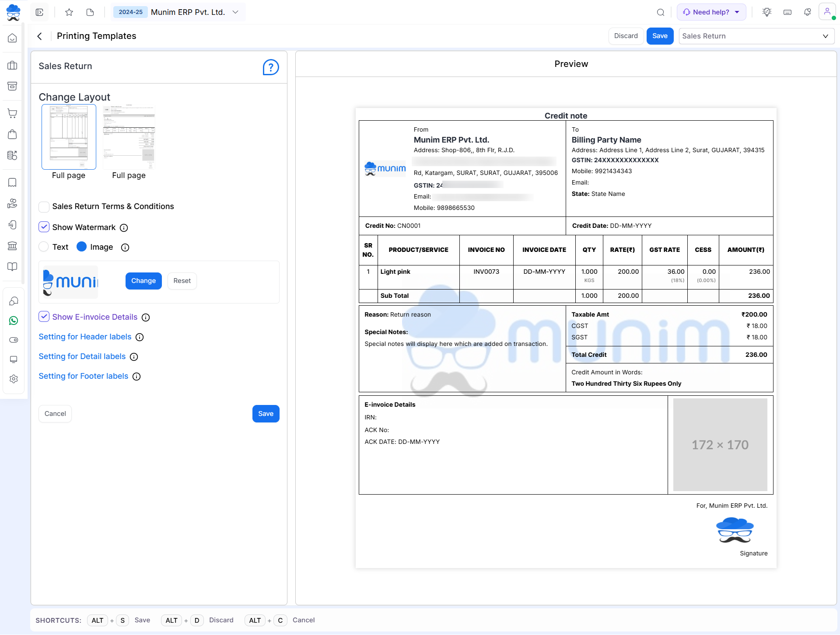Open the shopping cart sidebar icon
Viewport: 840px width, 635px height.
tap(12, 113)
